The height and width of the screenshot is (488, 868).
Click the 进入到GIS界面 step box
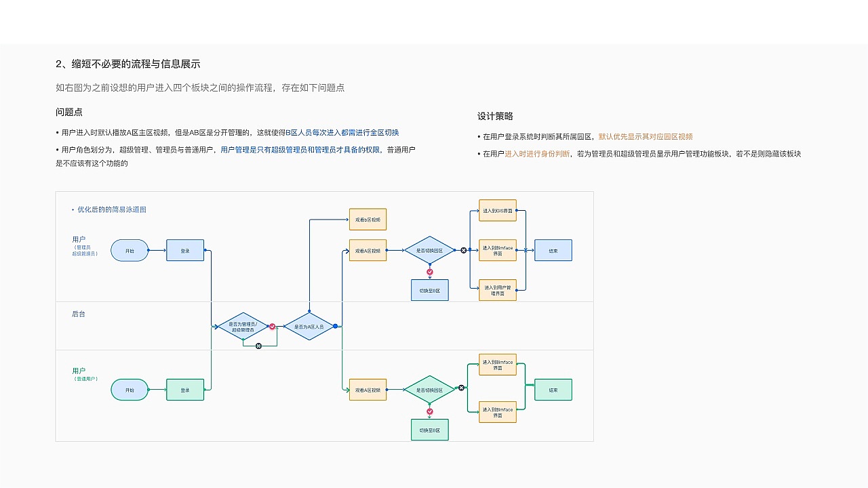[x=497, y=210]
